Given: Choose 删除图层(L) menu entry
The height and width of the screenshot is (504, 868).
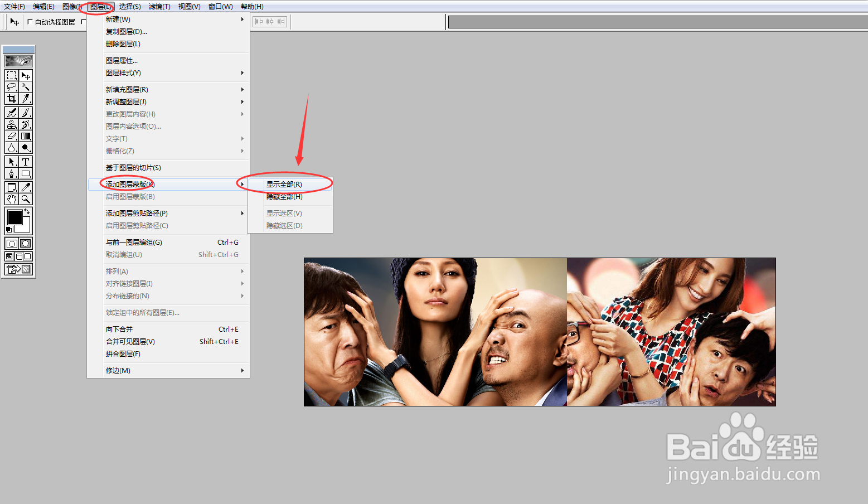Looking at the screenshot, I should [168, 44].
